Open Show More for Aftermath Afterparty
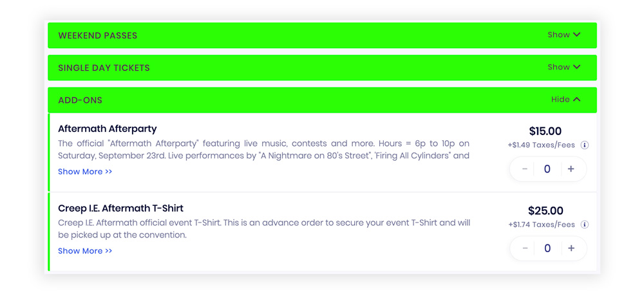The height and width of the screenshot is (294, 644). coord(85,172)
